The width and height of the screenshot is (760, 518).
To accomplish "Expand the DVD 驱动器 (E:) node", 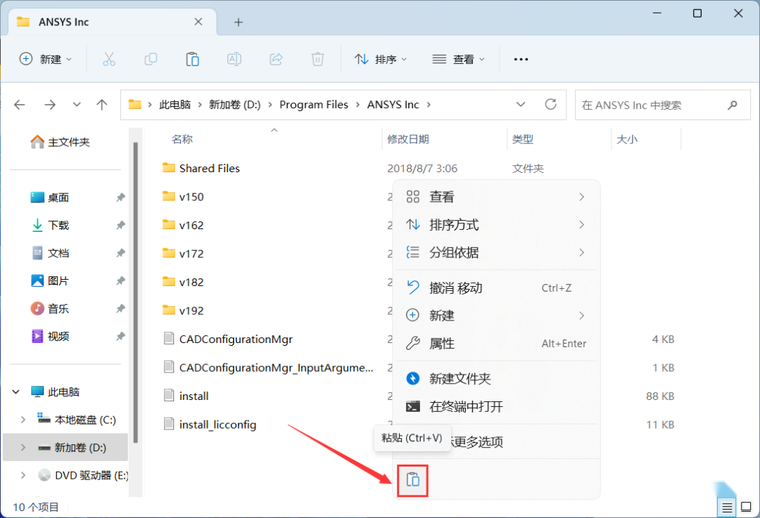I will (x=23, y=475).
